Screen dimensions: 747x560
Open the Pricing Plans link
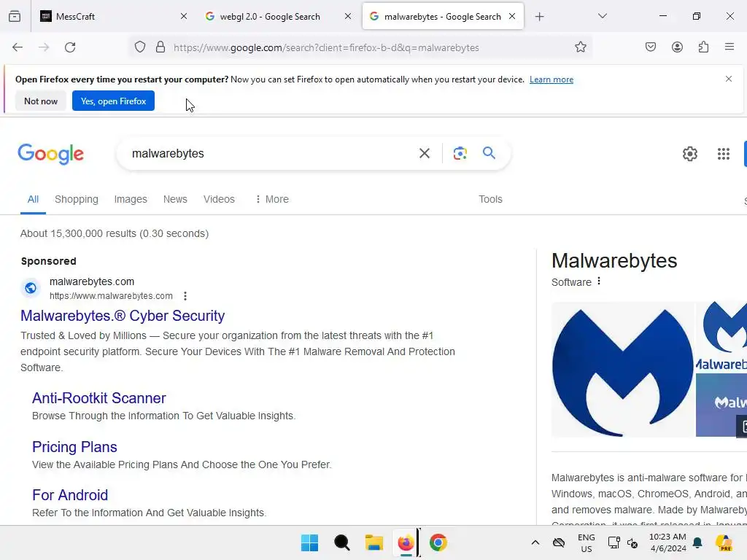[74, 447]
